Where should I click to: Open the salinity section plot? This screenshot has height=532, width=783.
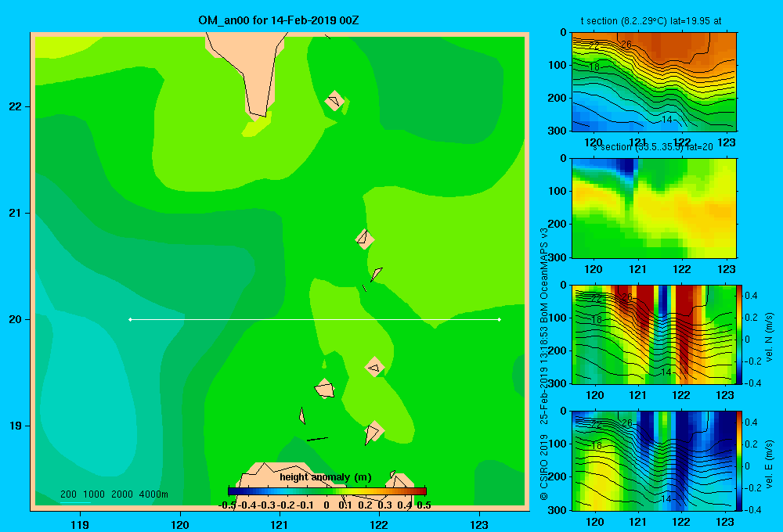[654, 208]
